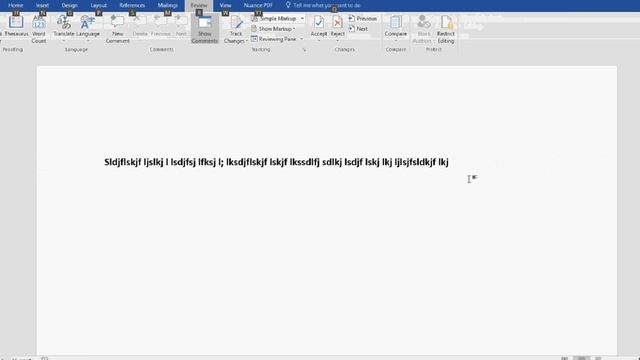Open the Thesaurus tool
Viewport: 640px width, 360px height.
click(16, 26)
